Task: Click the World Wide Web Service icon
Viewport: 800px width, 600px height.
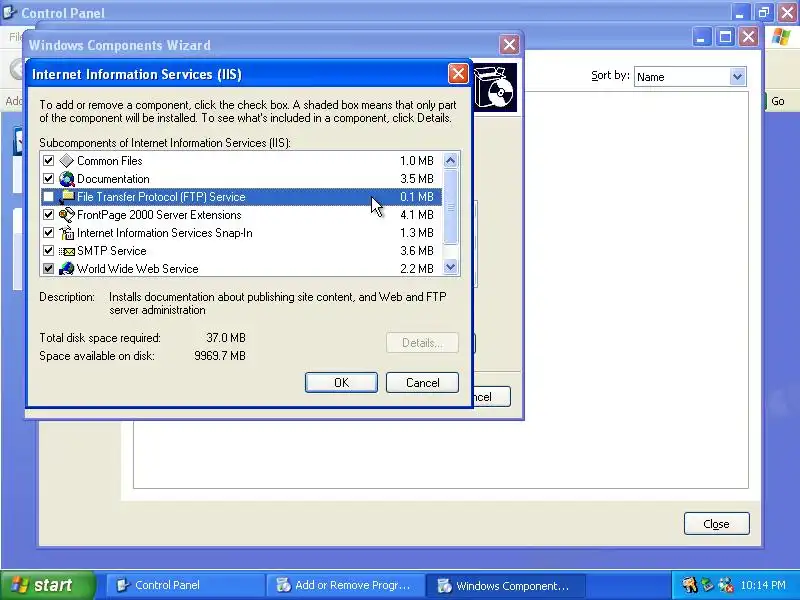Action: tap(66, 269)
